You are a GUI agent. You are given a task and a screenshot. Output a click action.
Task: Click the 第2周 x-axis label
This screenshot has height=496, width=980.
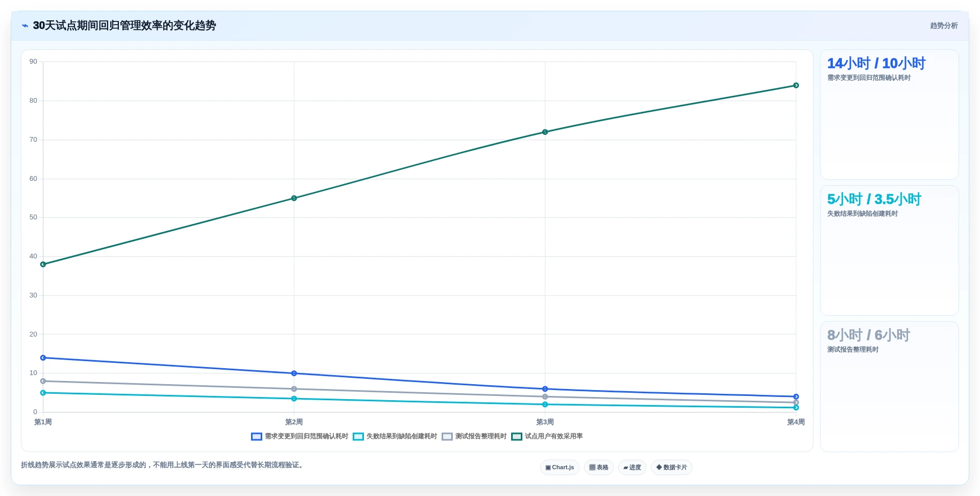coord(294,422)
